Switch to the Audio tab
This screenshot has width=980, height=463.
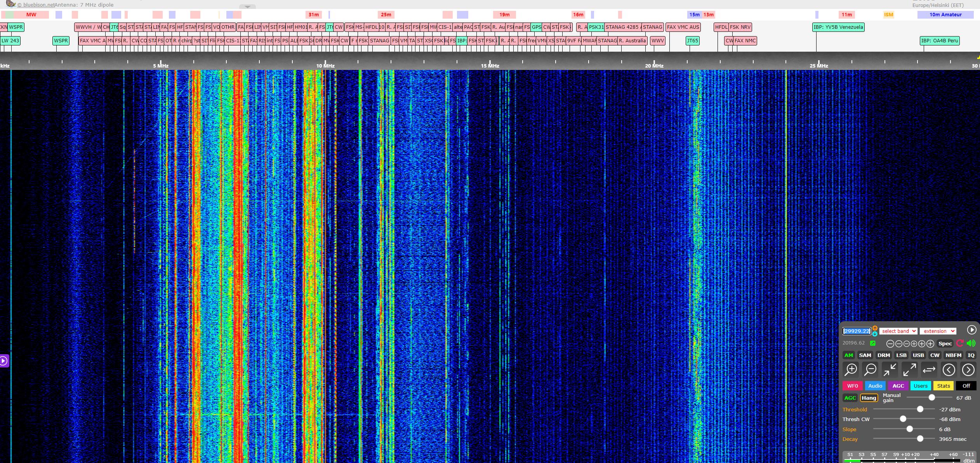point(875,386)
